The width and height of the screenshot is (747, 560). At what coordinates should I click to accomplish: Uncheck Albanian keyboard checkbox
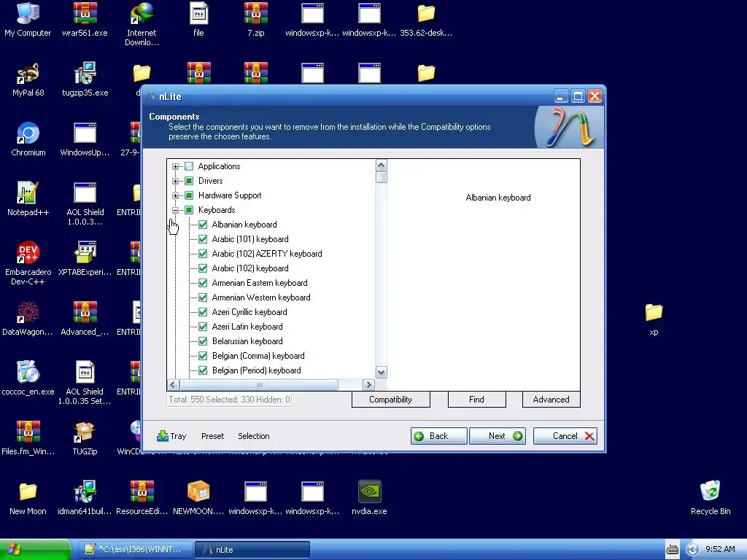point(203,225)
